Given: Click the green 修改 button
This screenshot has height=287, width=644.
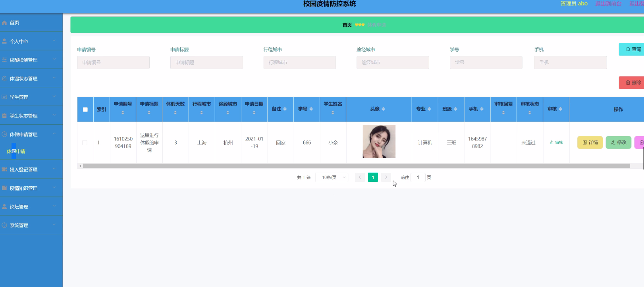Looking at the screenshot, I should pos(618,143).
